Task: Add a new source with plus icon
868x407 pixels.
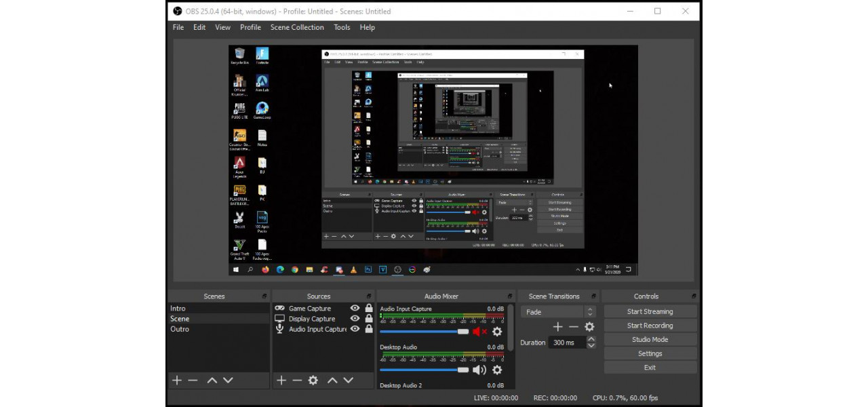Action: point(281,381)
